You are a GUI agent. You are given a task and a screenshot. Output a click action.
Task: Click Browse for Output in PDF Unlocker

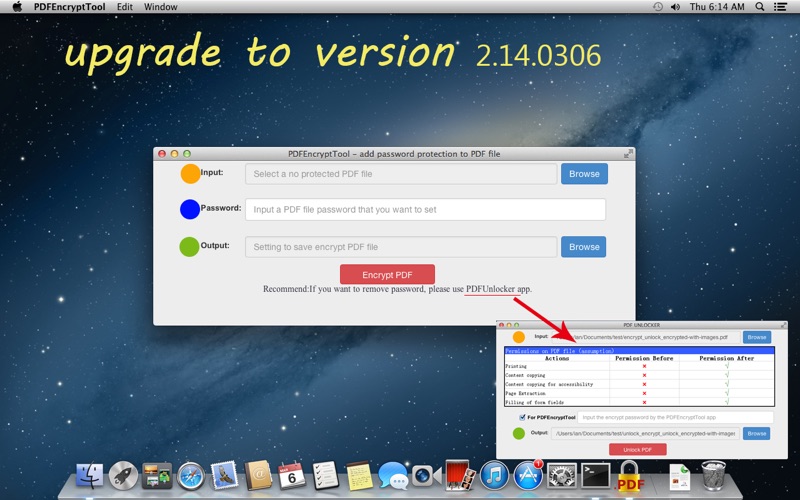pos(757,434)
